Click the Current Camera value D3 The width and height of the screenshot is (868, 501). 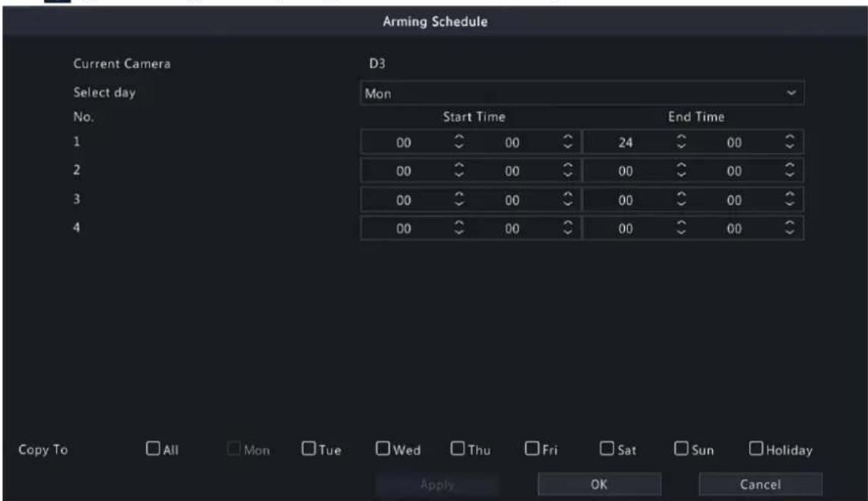[377, 64]
